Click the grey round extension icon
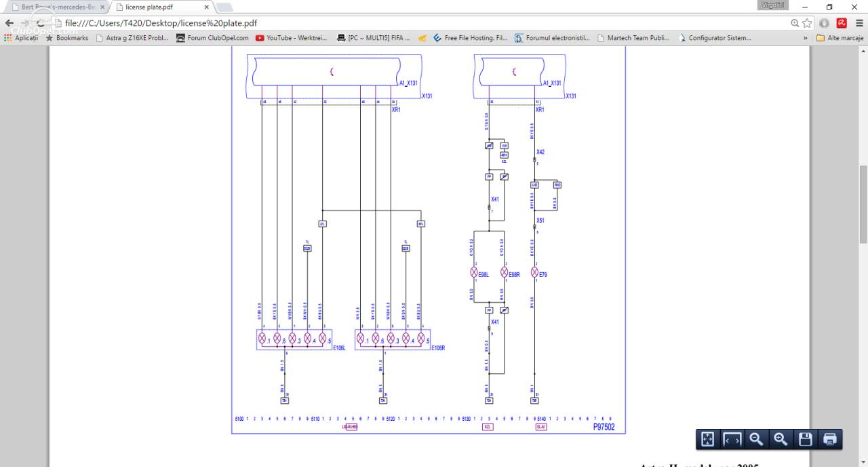This screenshot has width=868, height=467. (x=824, y=23)
